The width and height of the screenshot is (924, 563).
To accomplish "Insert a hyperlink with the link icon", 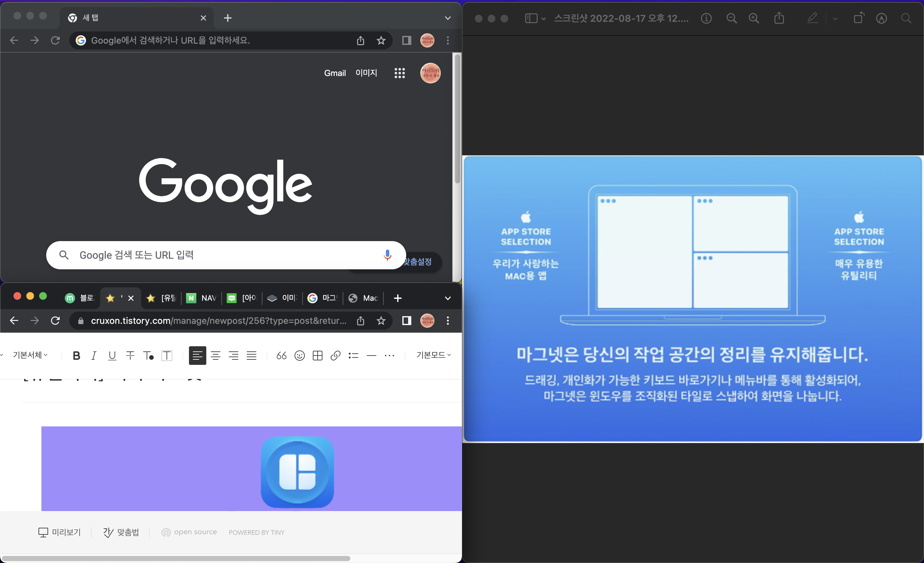I will 335,355.
